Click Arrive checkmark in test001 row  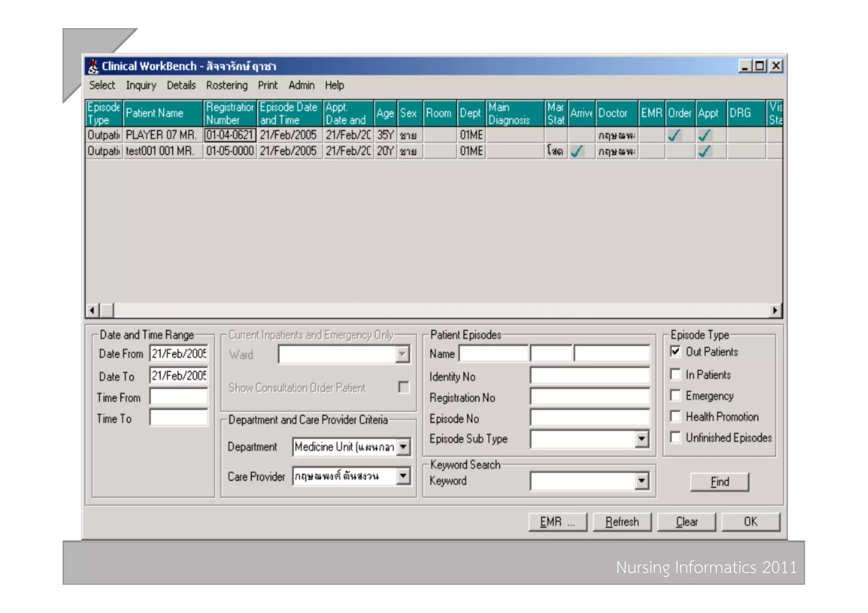576,151
